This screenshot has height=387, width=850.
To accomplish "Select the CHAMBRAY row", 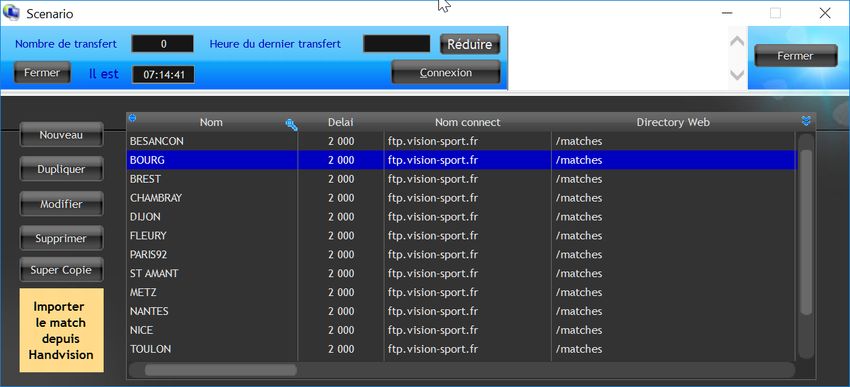I will coord(461,198).
